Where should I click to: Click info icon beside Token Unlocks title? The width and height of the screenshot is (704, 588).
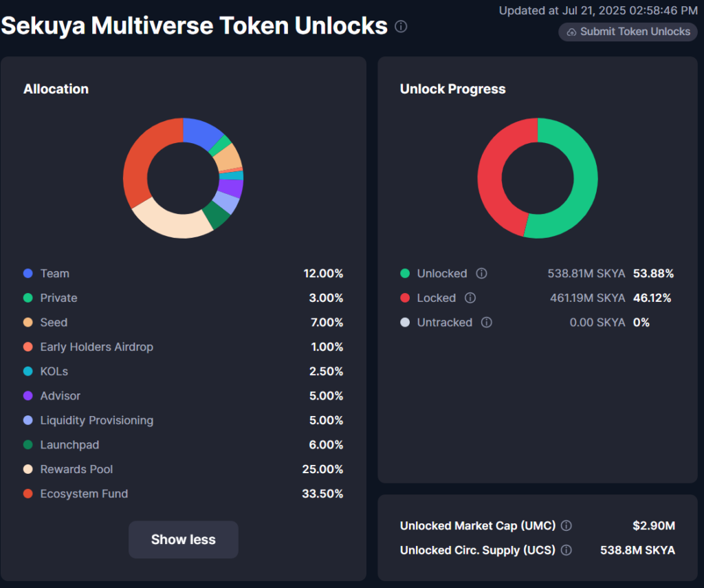(x=401, y=27)
